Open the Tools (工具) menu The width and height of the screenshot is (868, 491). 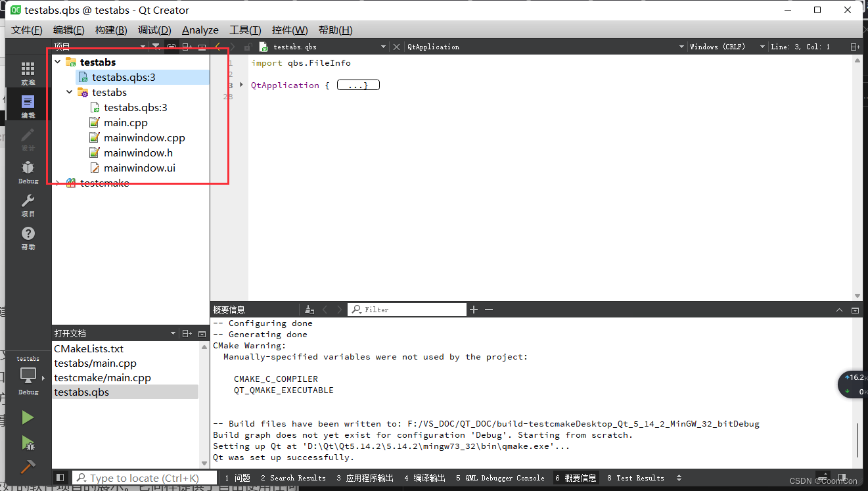click(x=245, y=30)
